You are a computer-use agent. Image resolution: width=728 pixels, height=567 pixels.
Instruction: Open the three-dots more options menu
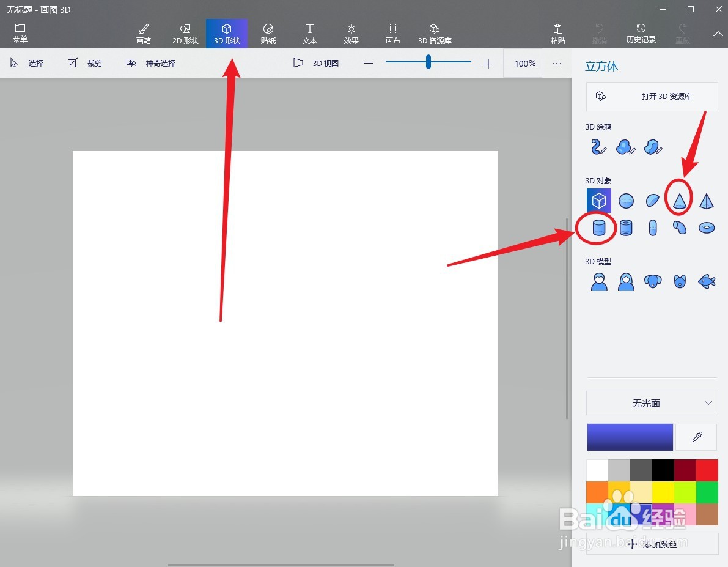click(557, 63)
